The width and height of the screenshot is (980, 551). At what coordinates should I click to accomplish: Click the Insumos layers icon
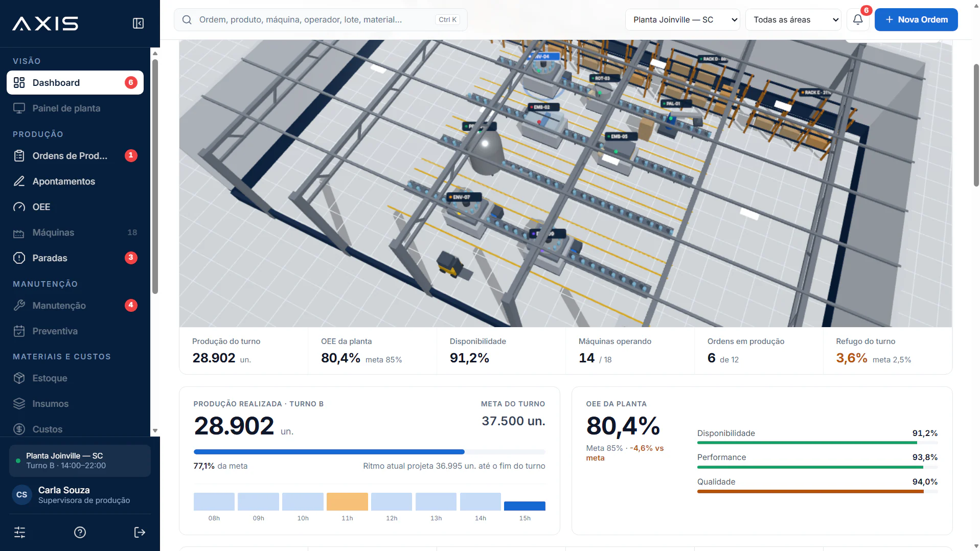(19, 404)
